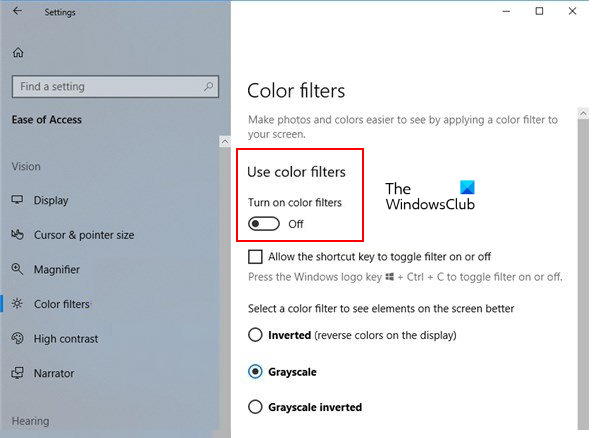
Task: Click the Narrator sidebar icon
Action: tap(17, 373)
